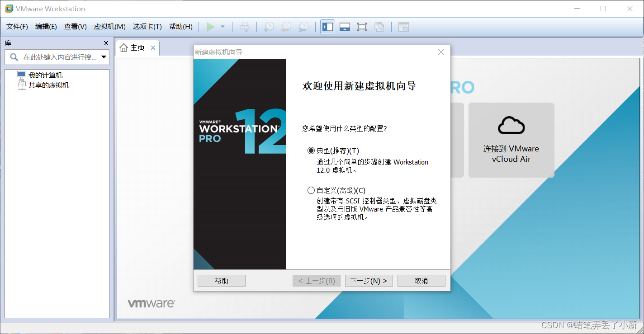The height and width of the screenshot is (334, 644).
Task: Click the home icon on 主页 tab
Action: (x=124, y=48)
